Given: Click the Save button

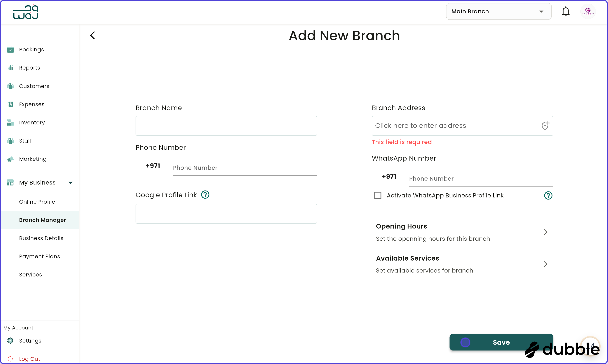Looking at the screenshot, I should pyautogui.click(x=501, y=342).
